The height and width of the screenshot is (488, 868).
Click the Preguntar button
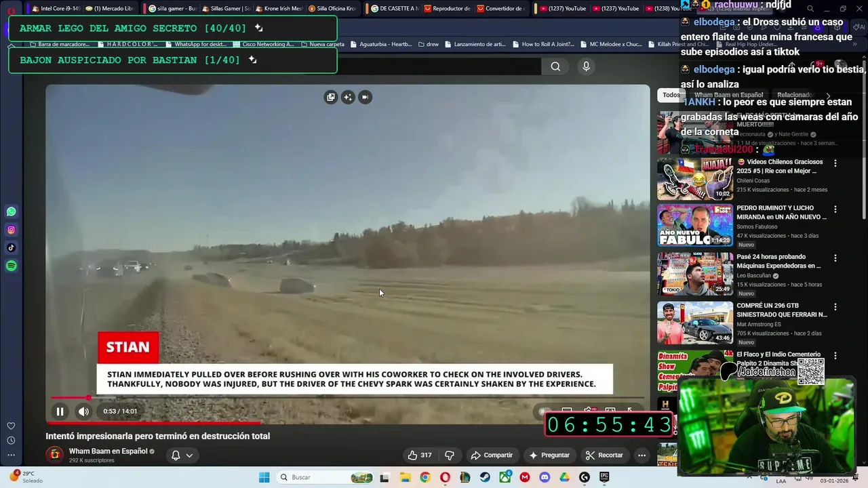(x=549, y=455)
